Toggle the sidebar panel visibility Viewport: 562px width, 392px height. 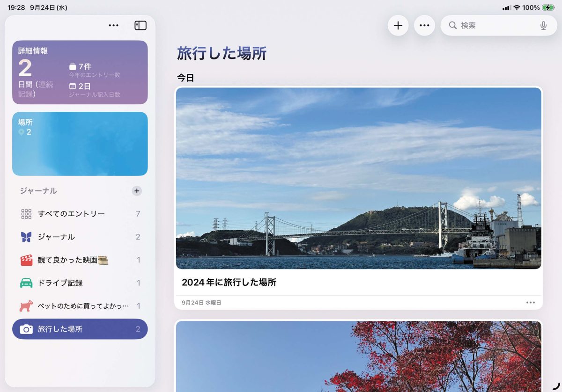point(140,26)
